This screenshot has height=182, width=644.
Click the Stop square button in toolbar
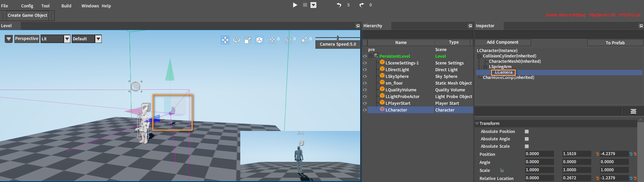(305, 5)
